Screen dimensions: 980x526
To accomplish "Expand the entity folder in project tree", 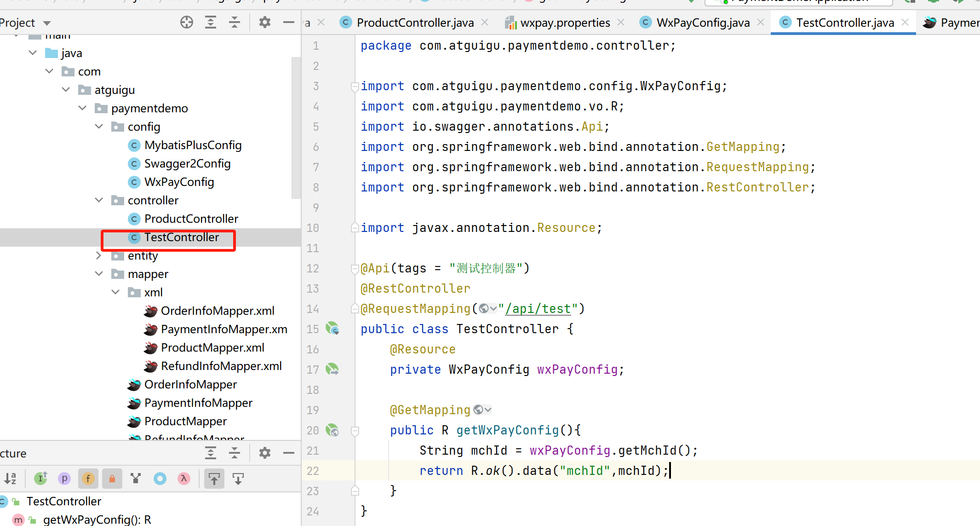I will 99,255.
